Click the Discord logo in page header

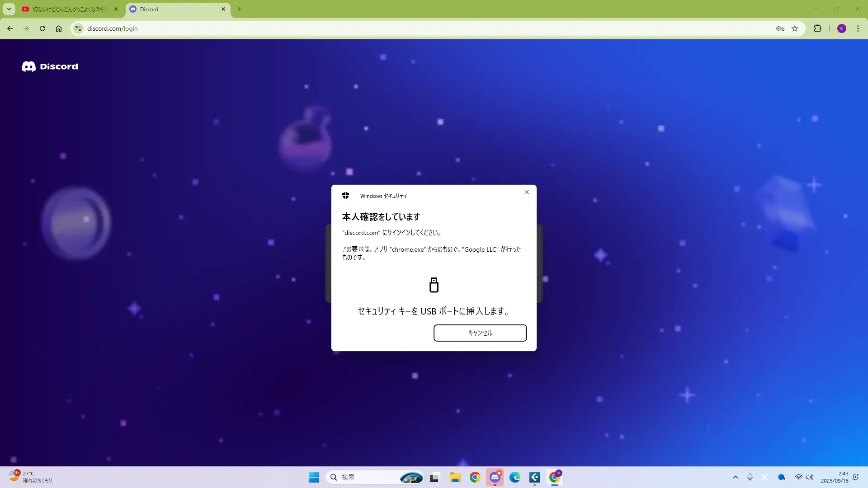(x=50, y=66)
